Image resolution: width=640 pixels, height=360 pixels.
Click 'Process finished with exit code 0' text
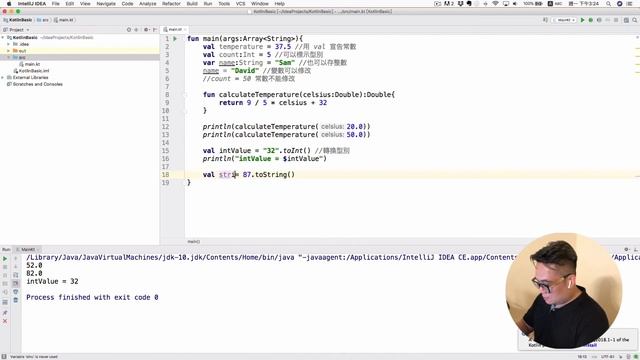click(x=92, y=298)
